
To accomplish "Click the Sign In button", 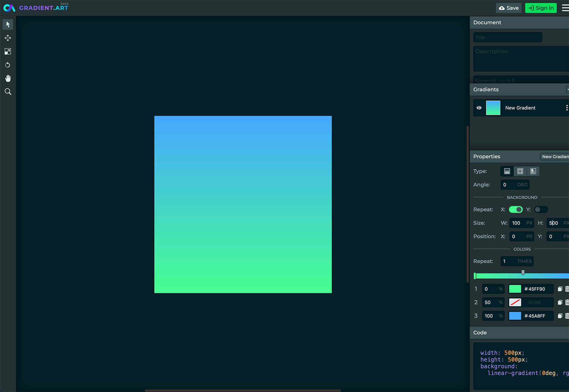I will pos(541,8).
